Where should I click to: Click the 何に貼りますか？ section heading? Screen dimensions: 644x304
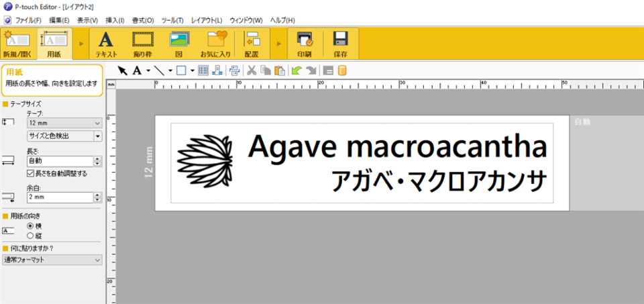(x=32, y=248)
